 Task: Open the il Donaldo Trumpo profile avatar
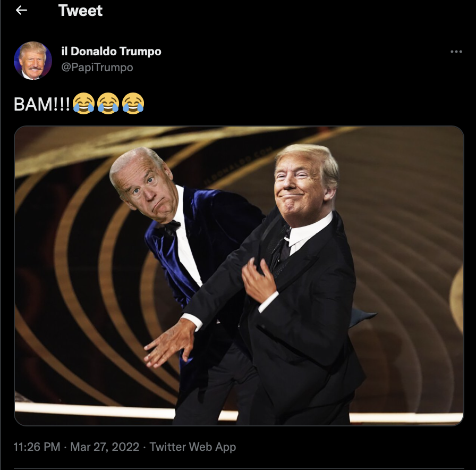[33, 61]
